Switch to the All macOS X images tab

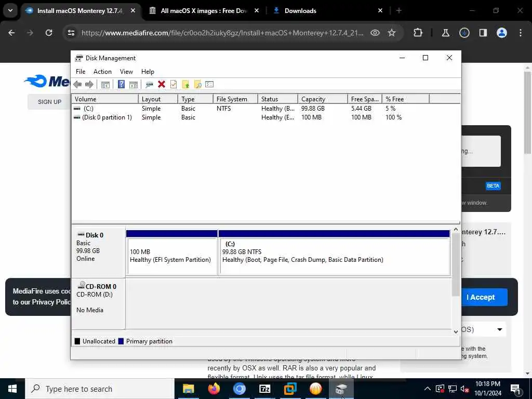[204, 10]
